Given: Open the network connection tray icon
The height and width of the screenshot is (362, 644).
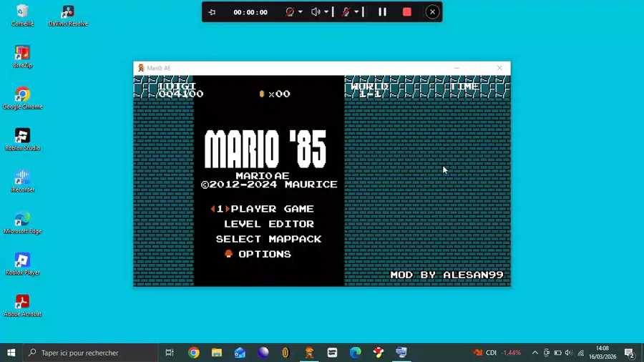Looking at the screenshot, I should (x=581, y=353).
